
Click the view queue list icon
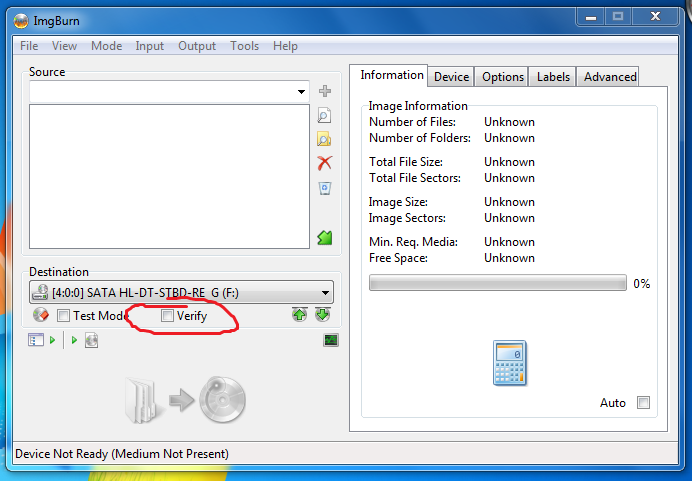pos(36,340)
